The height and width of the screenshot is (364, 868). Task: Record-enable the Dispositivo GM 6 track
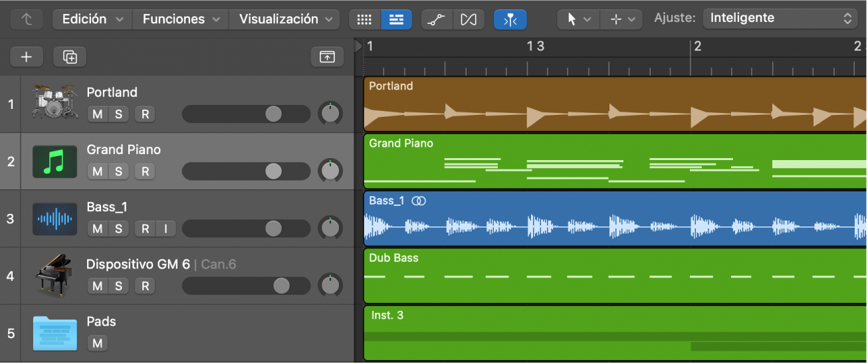[x=144, y=286]
